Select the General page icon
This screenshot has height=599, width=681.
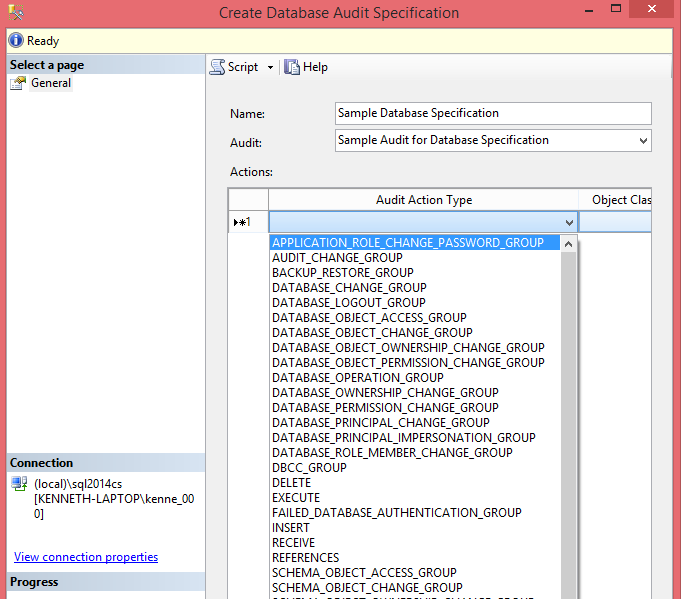[18, 83]
